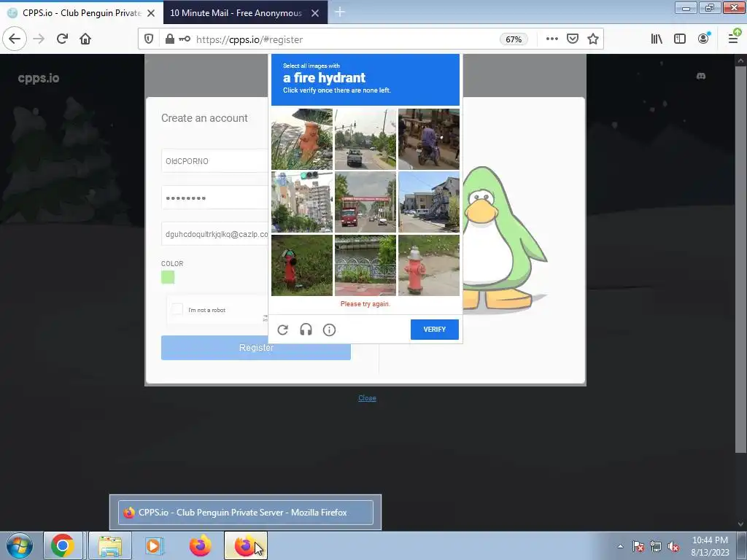Click the Register button
The image size is (747, 560).
click(x=256, y=348)
